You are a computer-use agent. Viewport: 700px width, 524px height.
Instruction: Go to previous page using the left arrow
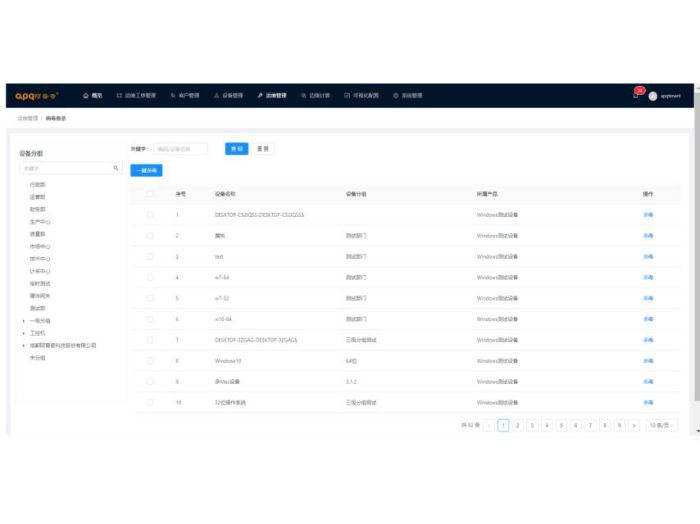pos(489,425)
